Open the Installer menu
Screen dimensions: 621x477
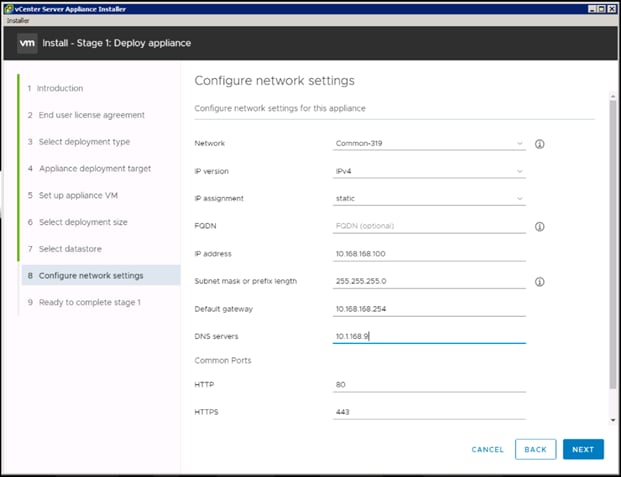coord(18,21)
